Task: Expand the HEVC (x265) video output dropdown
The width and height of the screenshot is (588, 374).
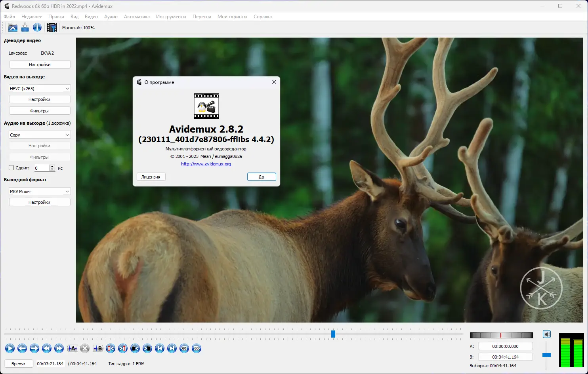Action: (40, 89)
